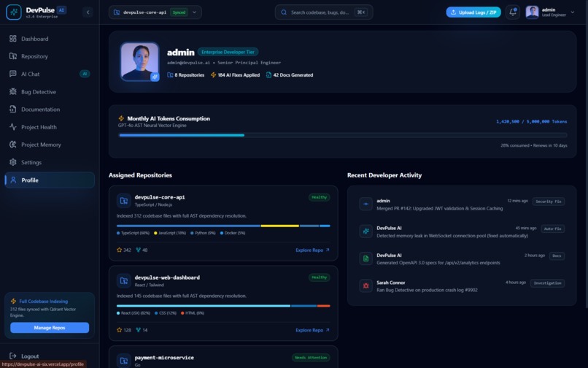Click the payment-microservice folder icon
This screenshot has height=368, width=588.
tap(124, 361)
